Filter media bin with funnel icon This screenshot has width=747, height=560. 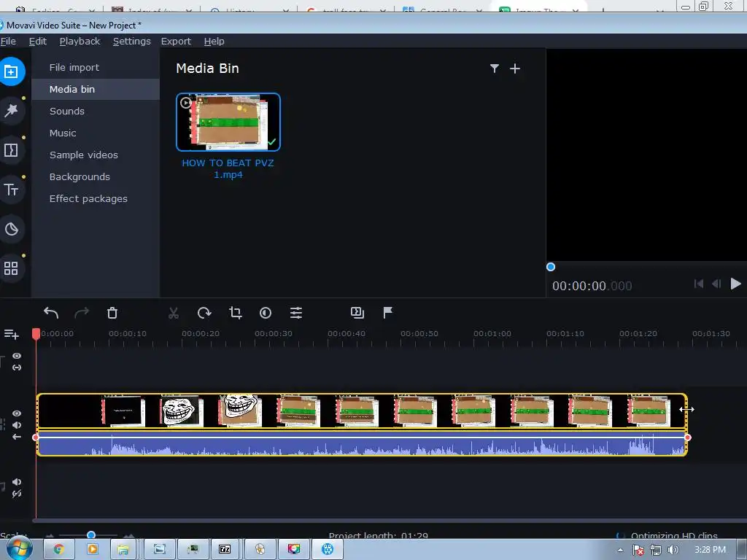point(495,69)
